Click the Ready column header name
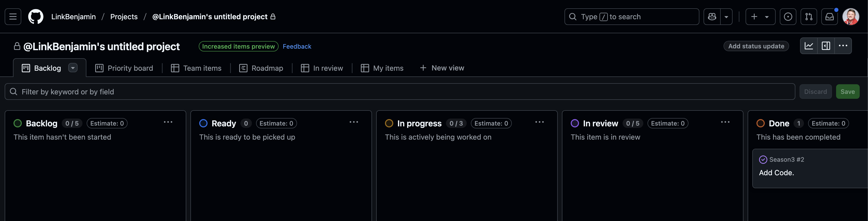This screenshot has height=221, width=868. 224,123
